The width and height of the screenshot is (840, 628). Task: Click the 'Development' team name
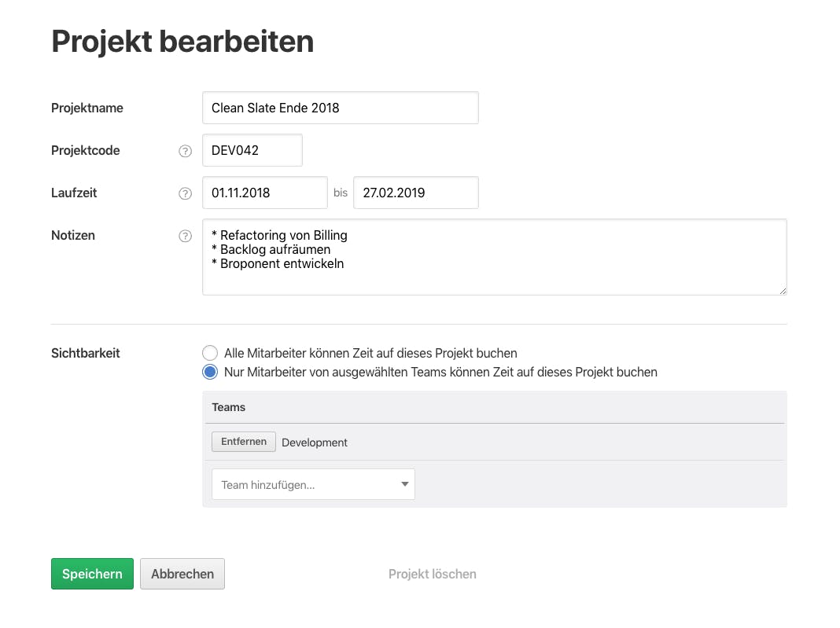[x=315, y=443]
